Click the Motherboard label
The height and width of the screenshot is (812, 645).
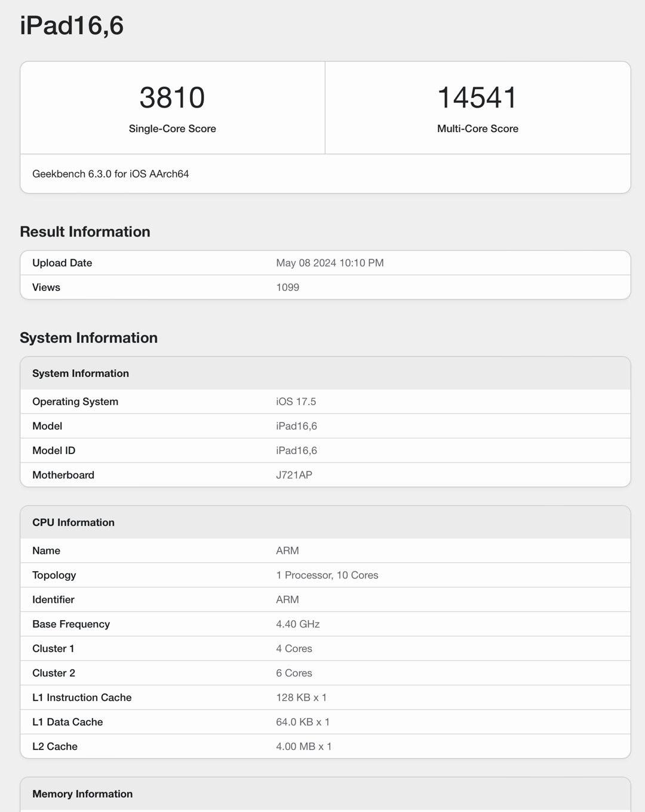(63, 475)
